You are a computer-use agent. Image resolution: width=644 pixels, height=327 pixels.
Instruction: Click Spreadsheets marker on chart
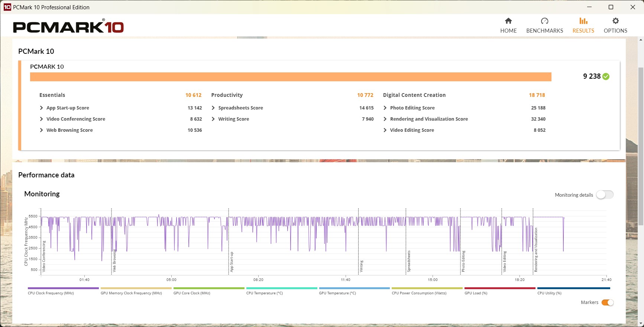pos(409,261)
